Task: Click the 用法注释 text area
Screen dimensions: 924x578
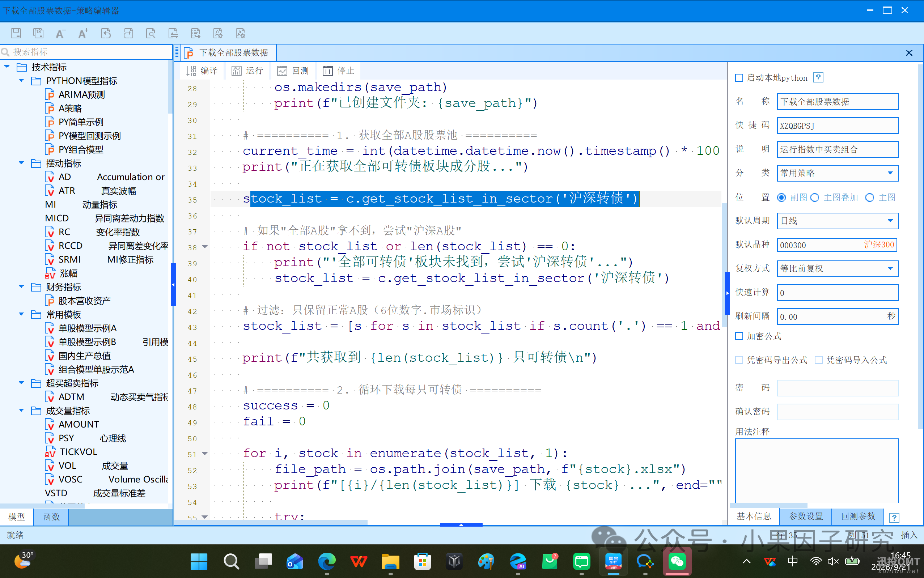Action: (817, 470)
